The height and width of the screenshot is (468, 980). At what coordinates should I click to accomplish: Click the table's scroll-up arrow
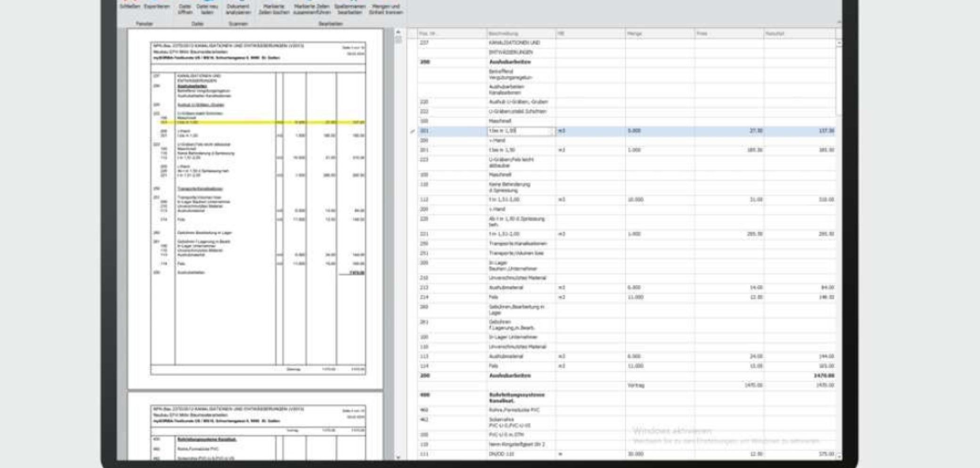[839, 43]
